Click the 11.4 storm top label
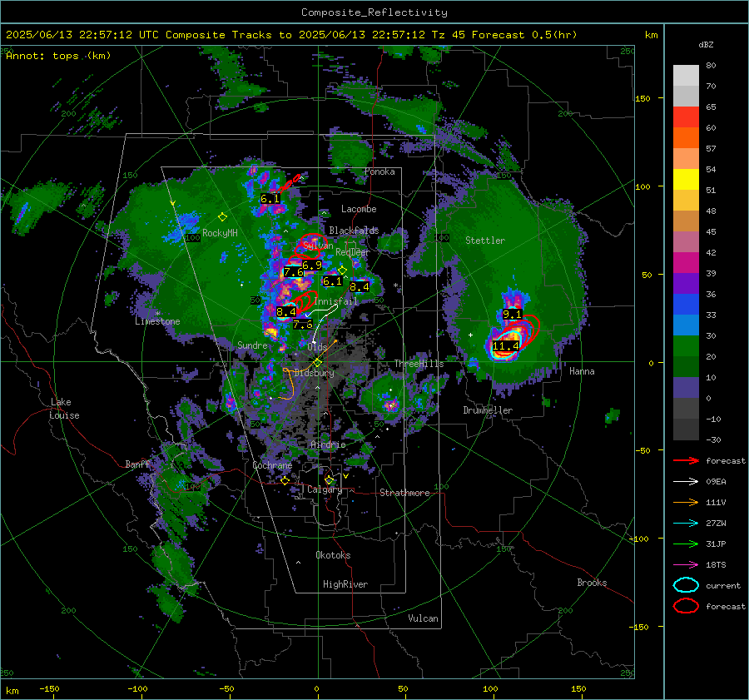This screenshot has width=749, height=700. click(506, 346)
